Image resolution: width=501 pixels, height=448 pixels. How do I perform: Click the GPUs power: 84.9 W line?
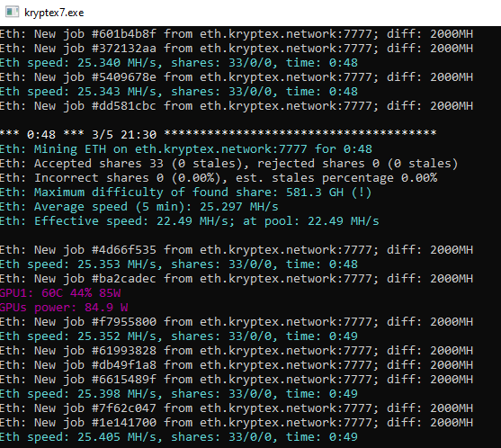pos(64,307)
